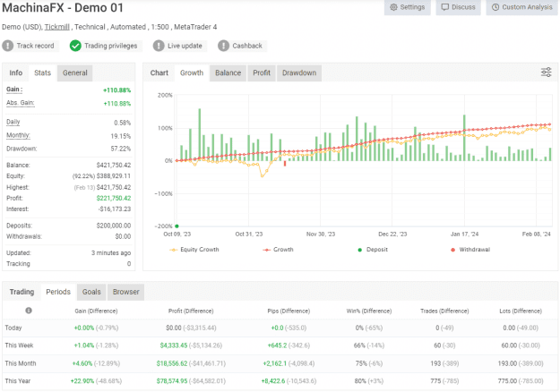Toggle the Withdrawal legend series
The width and height of the screenshot is (560, 392).
coord(470,250)
